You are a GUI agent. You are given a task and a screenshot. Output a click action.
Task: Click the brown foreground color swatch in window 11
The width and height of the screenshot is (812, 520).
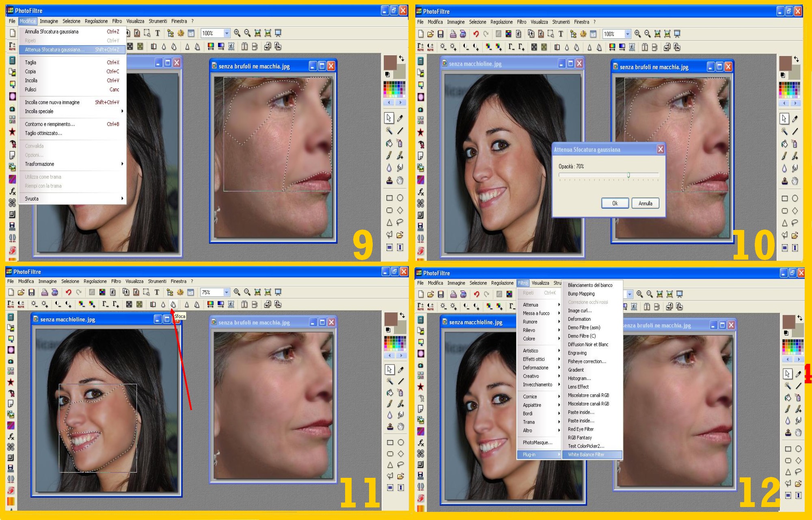pos(391,319)
